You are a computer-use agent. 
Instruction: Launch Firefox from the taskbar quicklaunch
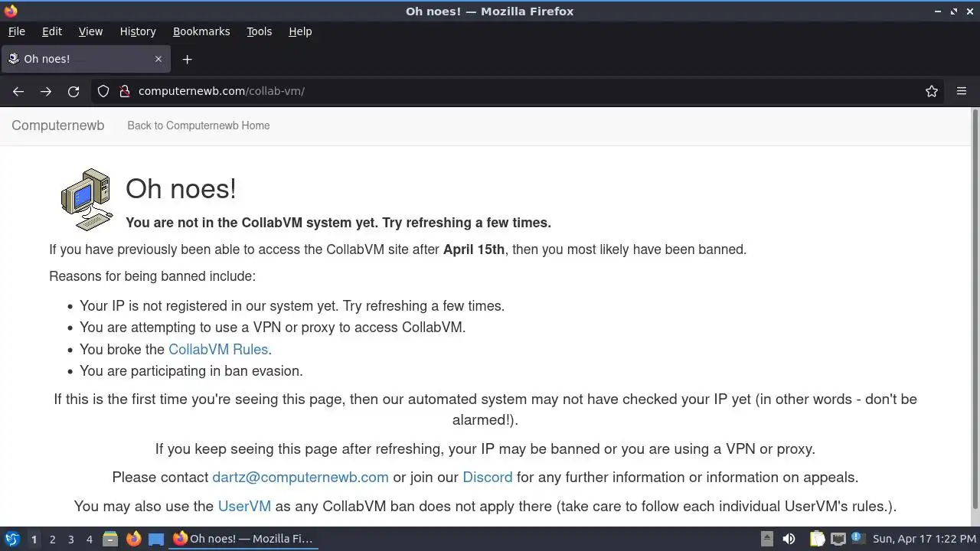133,539
